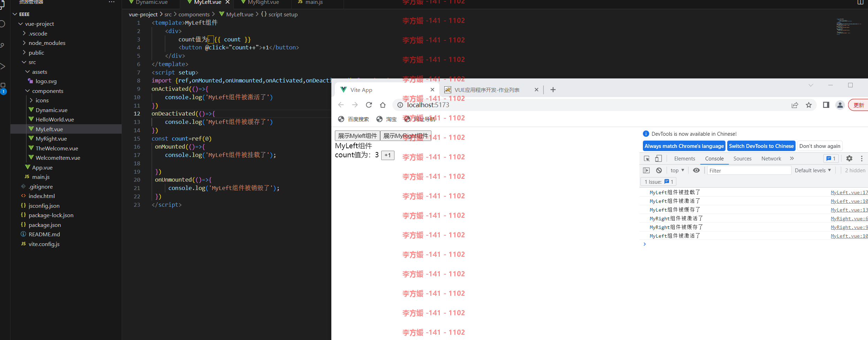Click Switch DevTools to Chinese
The height and width of the screenshot is (340, 868).
click(x=761, y=146)
